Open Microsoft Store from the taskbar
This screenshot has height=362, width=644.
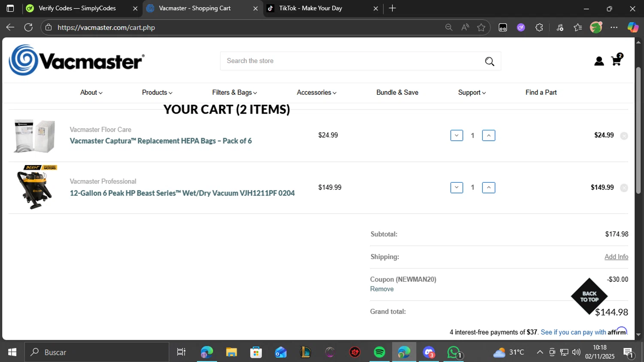point(256,352)
